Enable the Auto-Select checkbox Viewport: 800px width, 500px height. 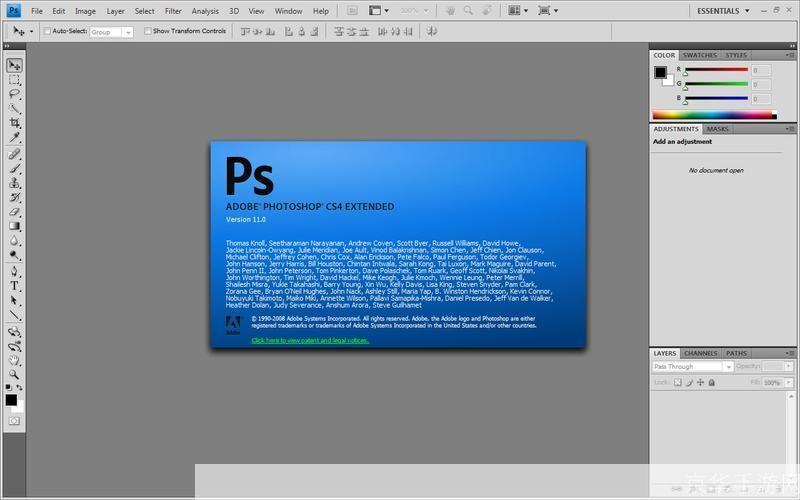point(47,31)
